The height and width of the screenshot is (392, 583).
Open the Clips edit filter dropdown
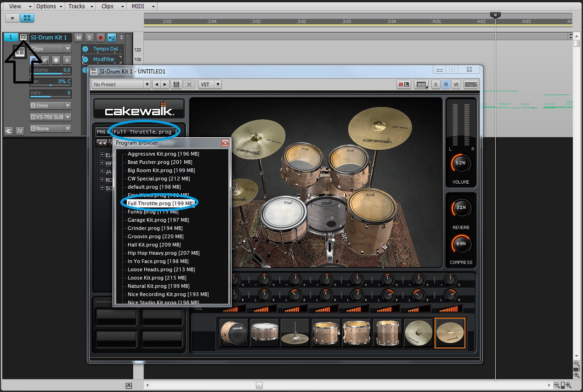coord(51,49)
